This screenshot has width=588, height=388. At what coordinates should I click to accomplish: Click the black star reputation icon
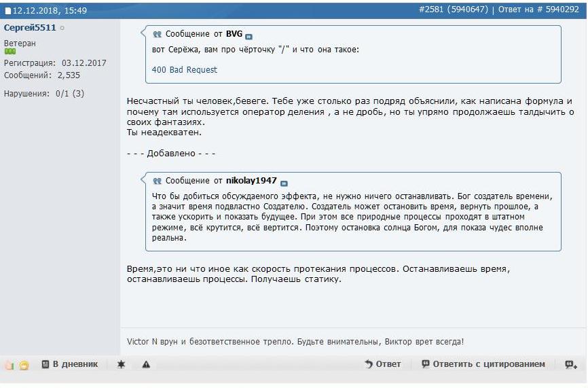[121, 365]
